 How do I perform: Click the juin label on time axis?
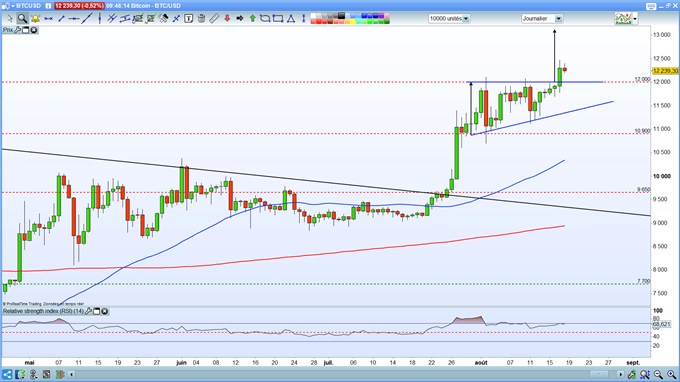pyautogui.click(x=181, y=362)
